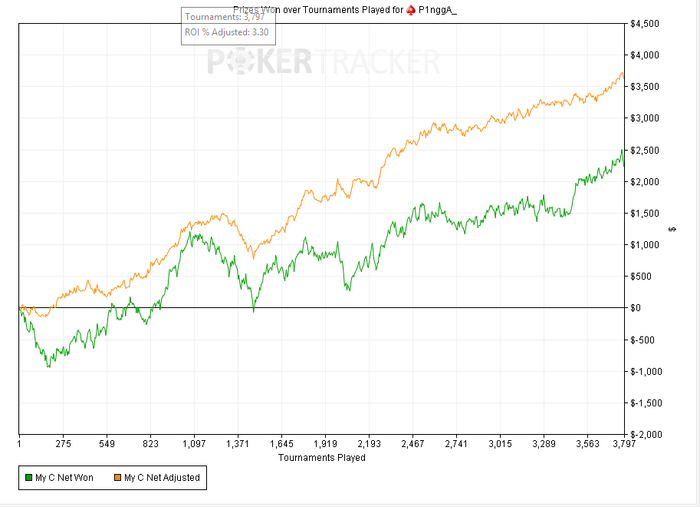This screenshot has height=507, width=700.
Task: Click the $-1,500 y-axis label
Action: coord(646,403)
